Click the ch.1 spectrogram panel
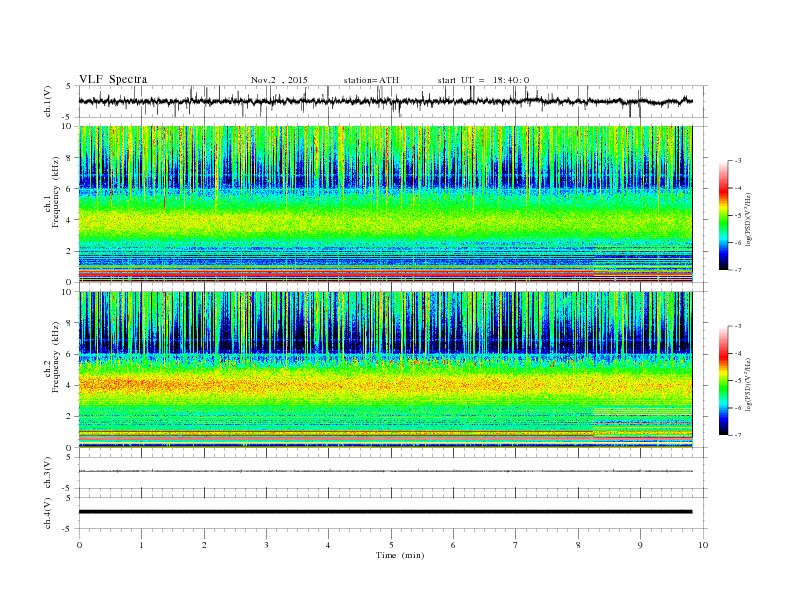The height and width of the screenshot is (612, 792). pos(385,204)
